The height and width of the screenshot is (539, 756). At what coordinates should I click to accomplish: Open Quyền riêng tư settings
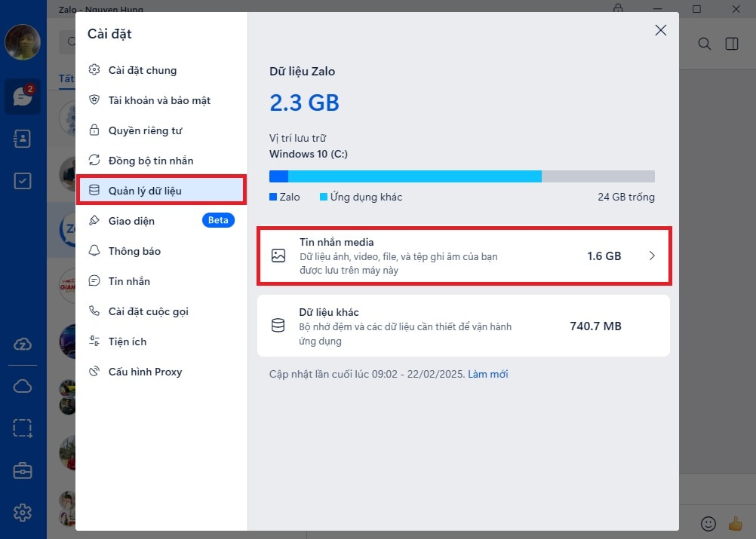point(161,130)
